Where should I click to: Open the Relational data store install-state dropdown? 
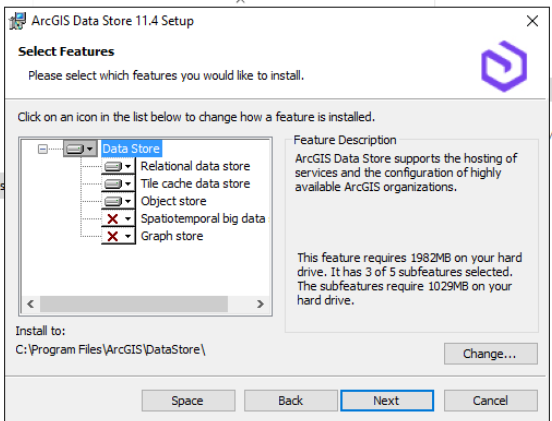click(118, 166)
